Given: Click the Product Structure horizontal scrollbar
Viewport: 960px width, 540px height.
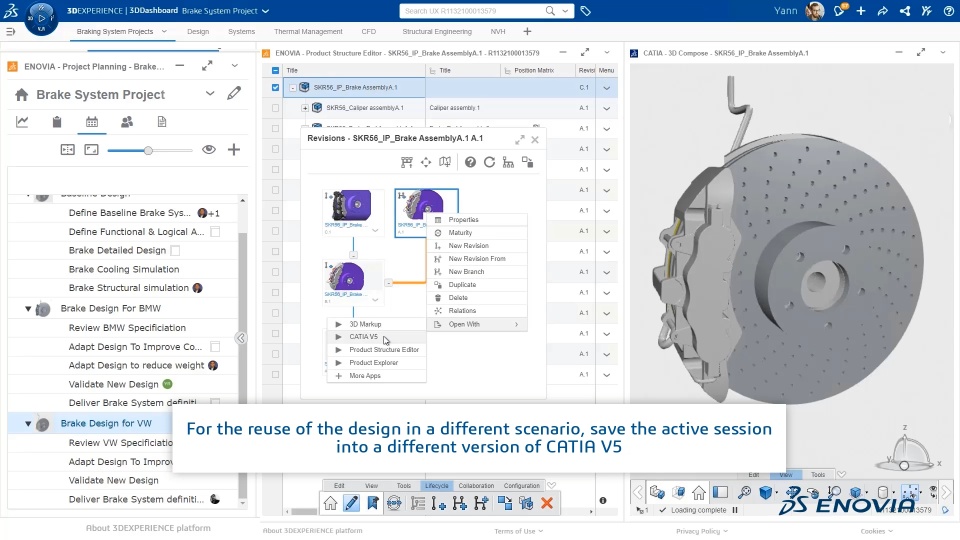Looking at the screenshot, I should point(303,511).
